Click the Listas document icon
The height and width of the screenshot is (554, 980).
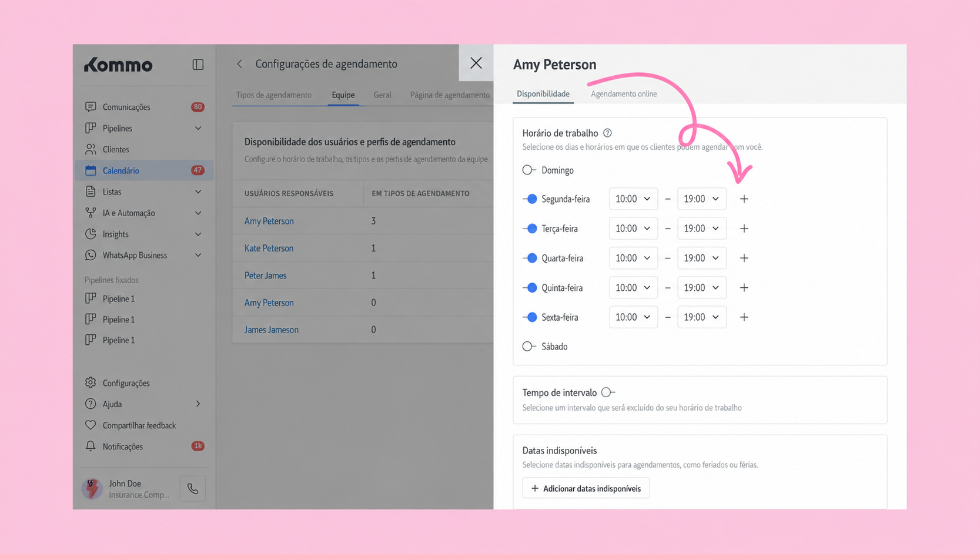(91, 192)
